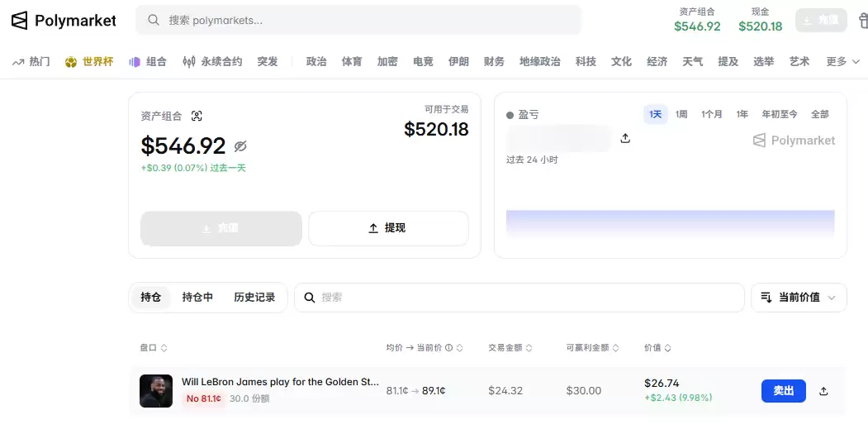
Task: Hide the portfolio balance with eye icon
Action: click(x=240, y=146)
